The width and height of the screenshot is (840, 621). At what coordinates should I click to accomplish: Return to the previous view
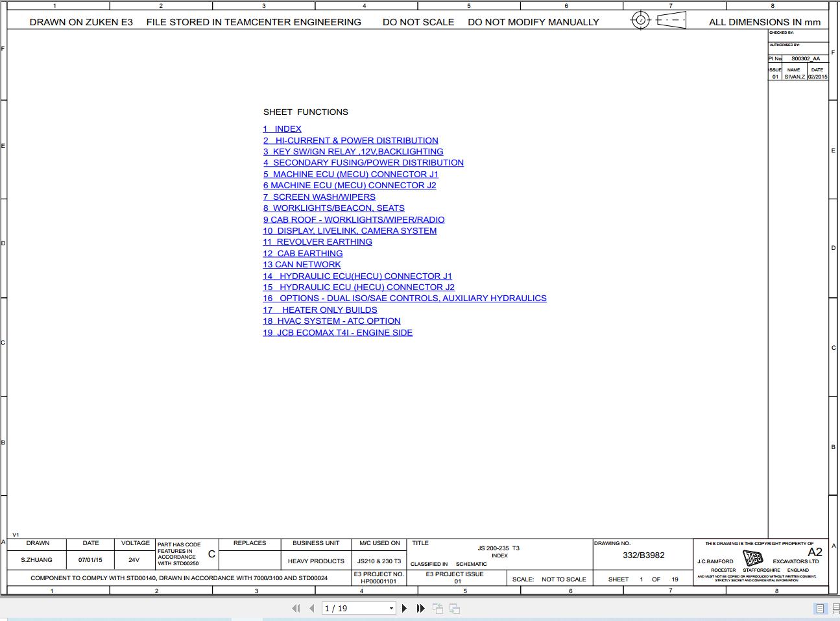pyautogui.click(x=438, y=608)
